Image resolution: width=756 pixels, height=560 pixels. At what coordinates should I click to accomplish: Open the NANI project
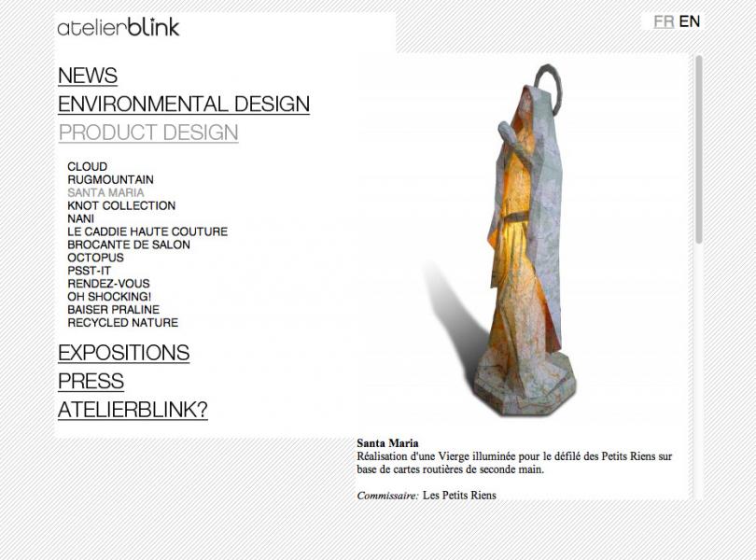[80, 218]
